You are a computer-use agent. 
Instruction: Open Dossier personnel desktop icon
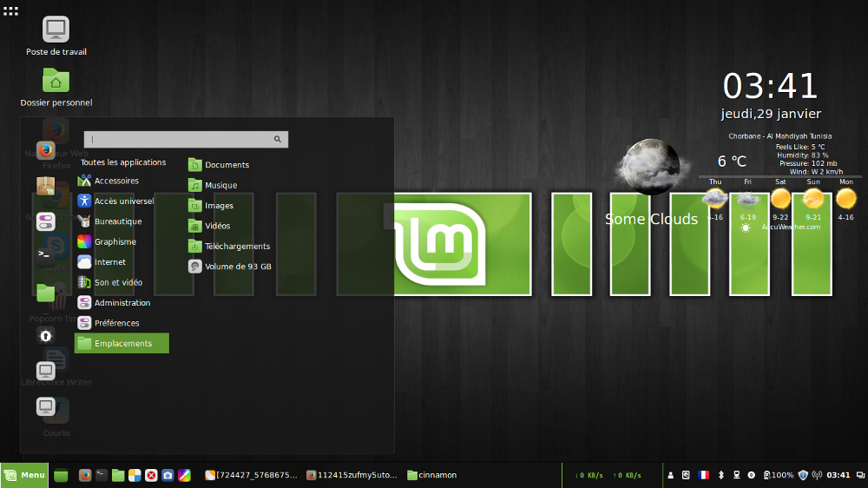point(56,87)
